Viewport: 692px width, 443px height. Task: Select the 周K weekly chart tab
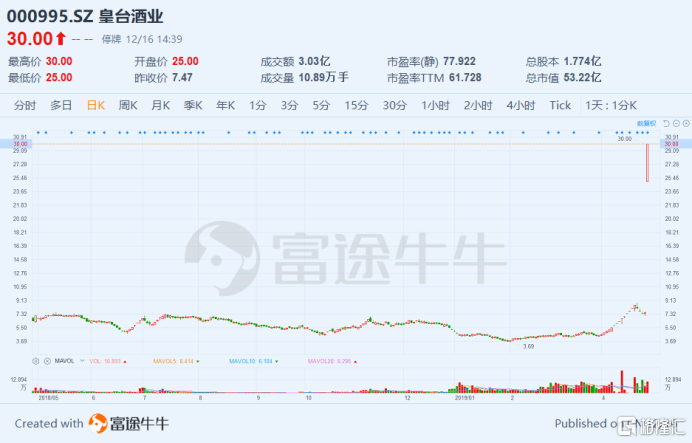(128, 105)
